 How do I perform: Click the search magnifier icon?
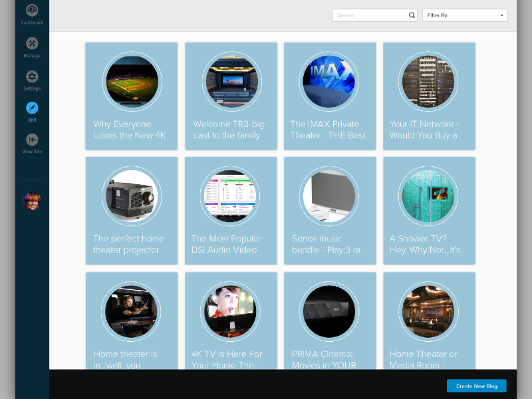[412, 15]
